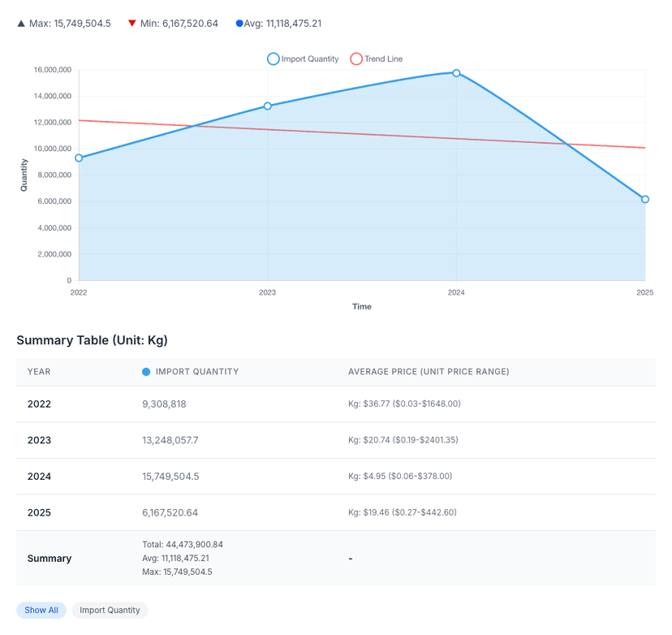Select the 2025 data point marker
Screen dimensions: 672x635
644,199
